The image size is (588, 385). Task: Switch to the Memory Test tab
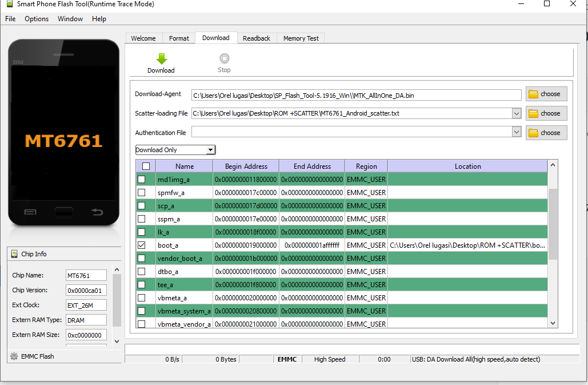coord(301,38)
